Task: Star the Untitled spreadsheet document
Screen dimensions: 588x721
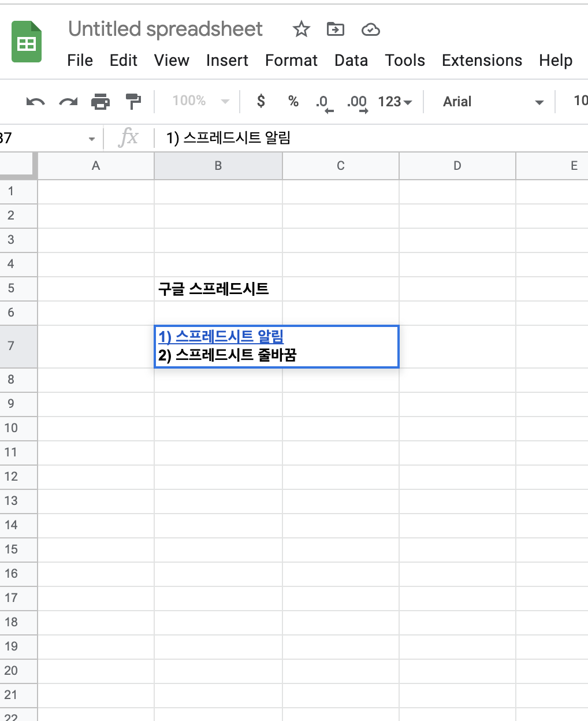Action: (x=302, y=29)
